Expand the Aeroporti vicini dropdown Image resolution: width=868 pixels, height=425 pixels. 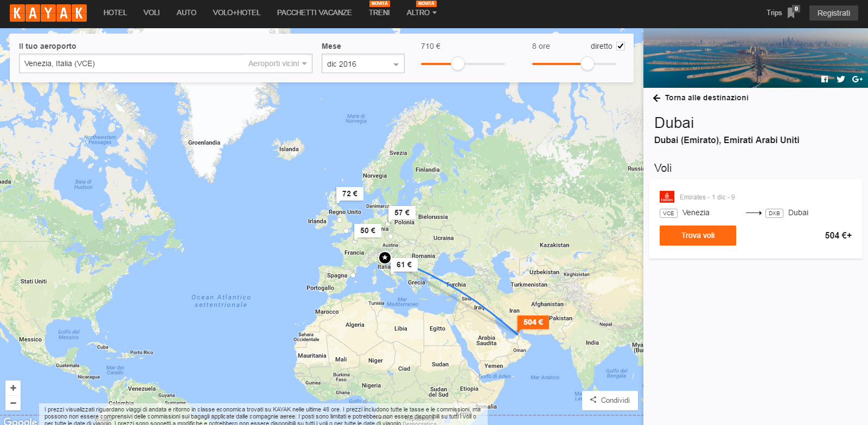point(278,63)
